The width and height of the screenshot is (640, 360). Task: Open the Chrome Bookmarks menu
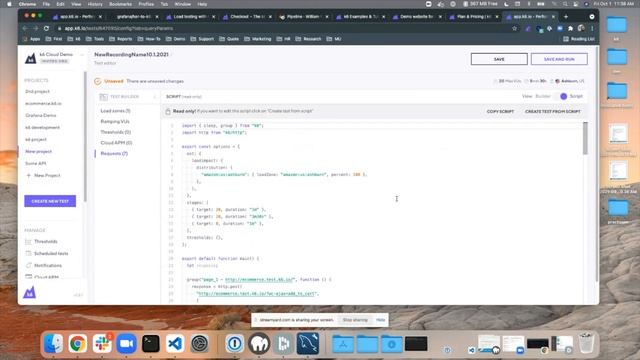(x=120, y=4)
